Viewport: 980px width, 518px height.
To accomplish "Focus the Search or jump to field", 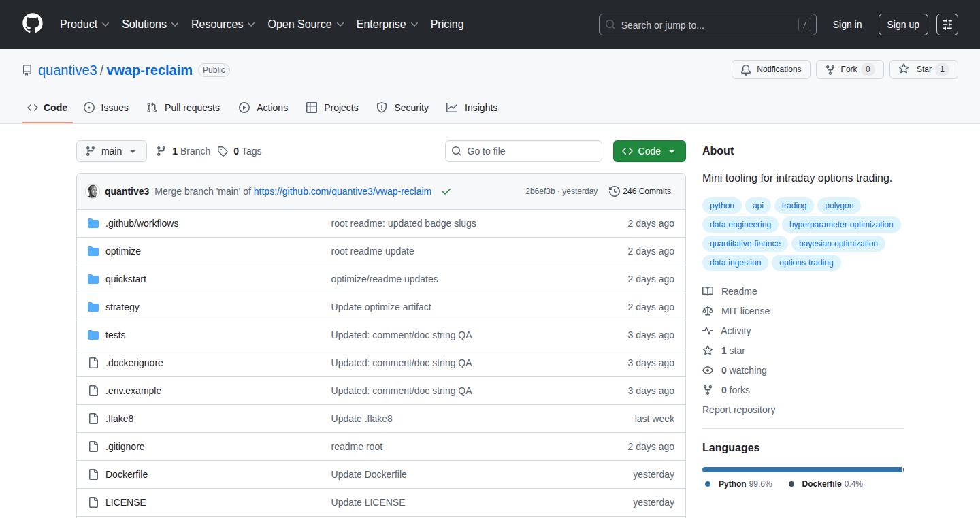I will point(708,25).
